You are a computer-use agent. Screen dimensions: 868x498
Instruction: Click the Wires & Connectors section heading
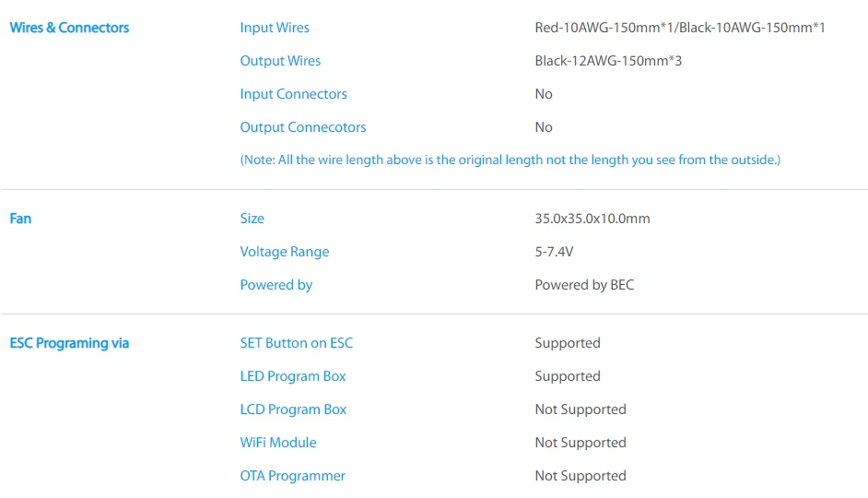click(69, 28)
